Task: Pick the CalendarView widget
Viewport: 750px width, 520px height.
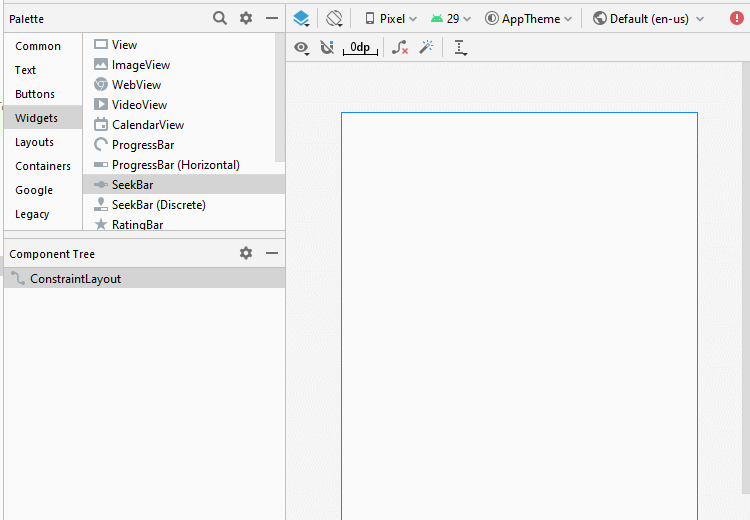Action: [179, 125]
